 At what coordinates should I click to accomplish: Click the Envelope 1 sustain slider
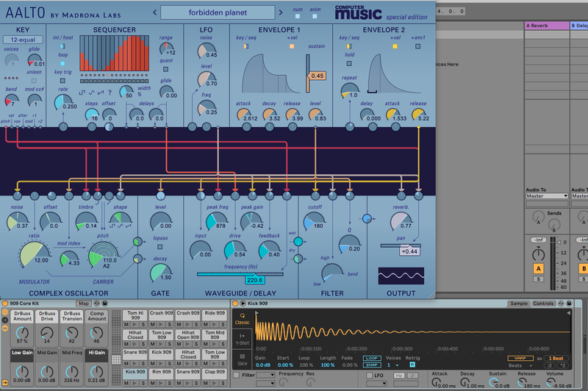point(308,73)
